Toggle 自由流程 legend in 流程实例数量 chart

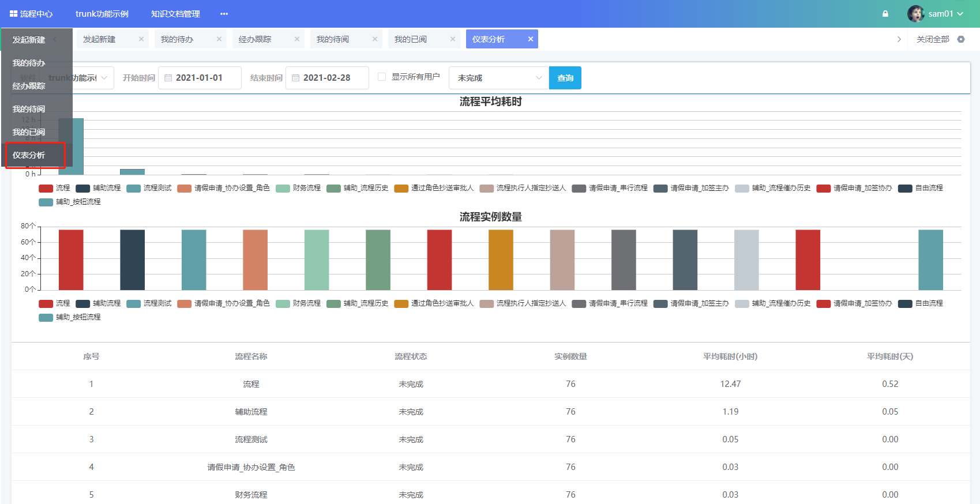click(x=921, y=304)
